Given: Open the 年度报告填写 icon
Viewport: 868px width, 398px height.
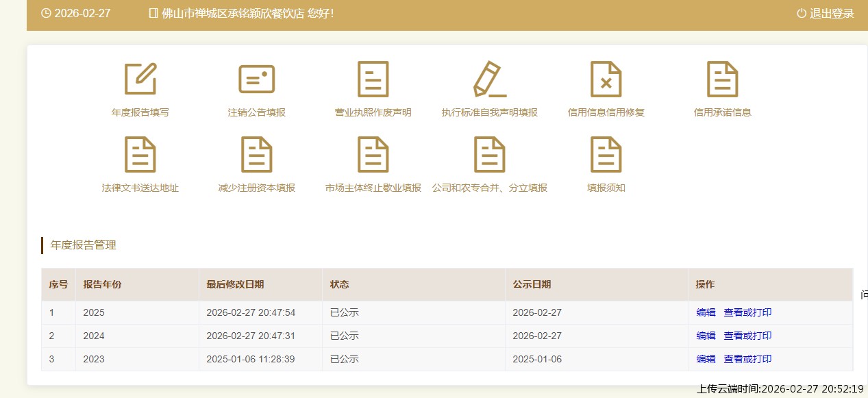Looking at the screenshot, I should point(140,79).
